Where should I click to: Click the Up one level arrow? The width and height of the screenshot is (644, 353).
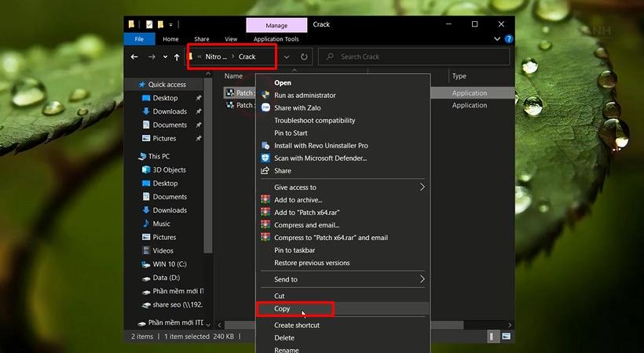coord(177,57)
